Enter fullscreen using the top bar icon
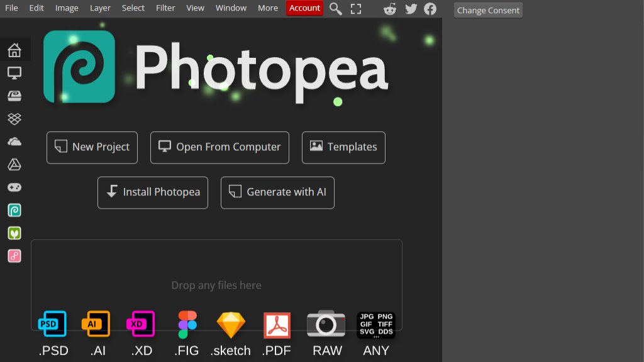Viewport: 644px width, 362px height. click(x=355, y=9)
